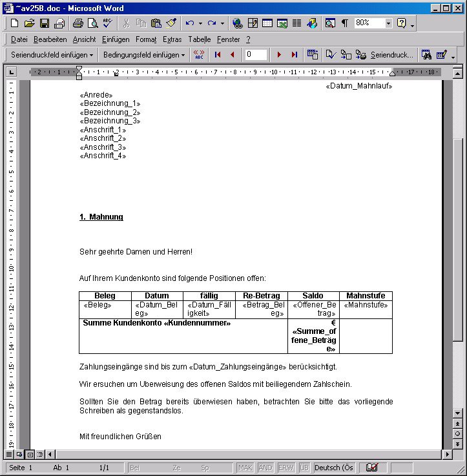
Task: Click the Save icon in toolbar
Action: 45,23
